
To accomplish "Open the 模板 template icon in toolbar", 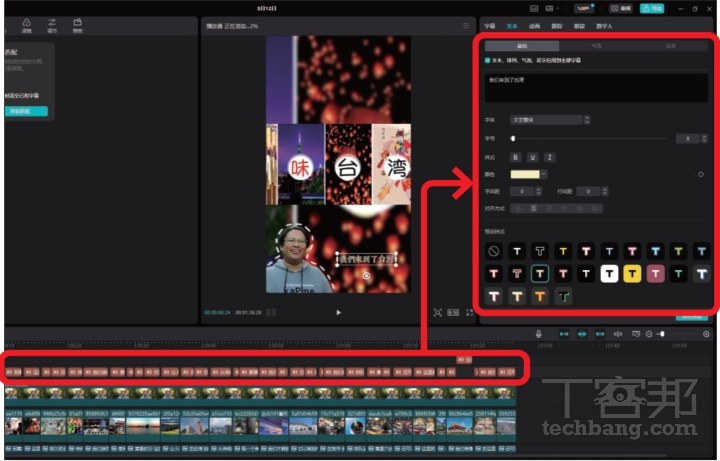I will click(78, 25).
